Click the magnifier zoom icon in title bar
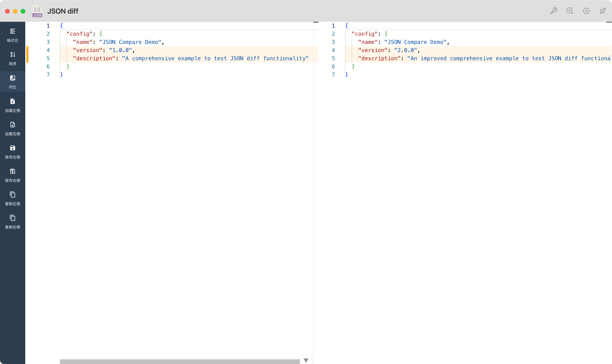 tap(570, 11)
